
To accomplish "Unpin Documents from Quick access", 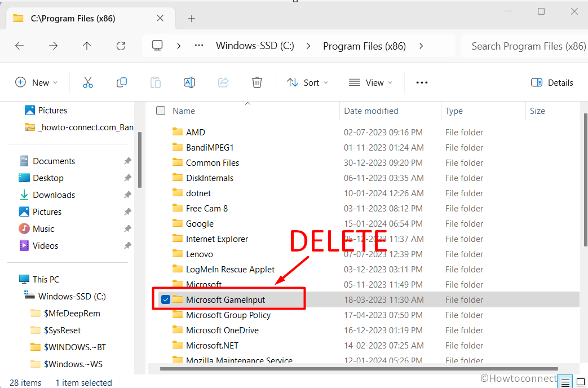I will click(127, 161).
